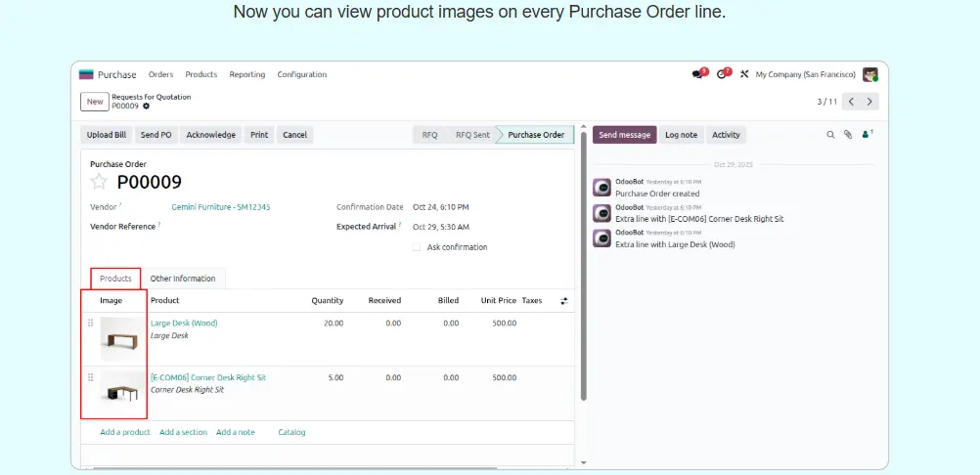Open attachments via the paperclip icon

(x=848, y=135)
